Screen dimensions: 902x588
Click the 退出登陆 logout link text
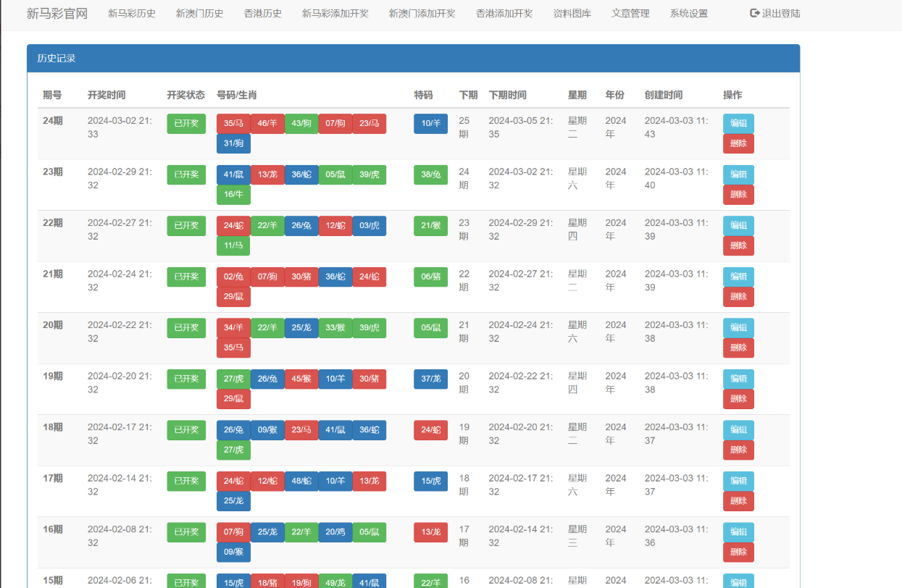781,13
